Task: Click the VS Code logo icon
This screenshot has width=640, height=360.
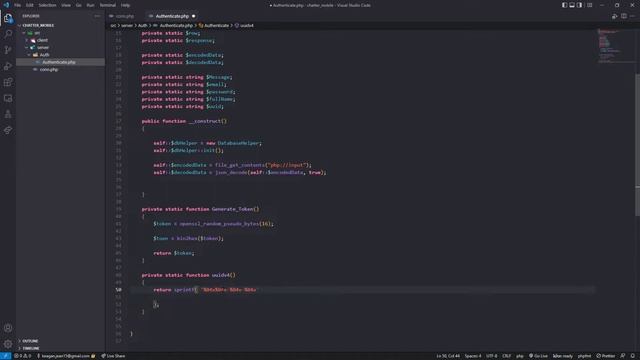Action: tap(6, 5)
